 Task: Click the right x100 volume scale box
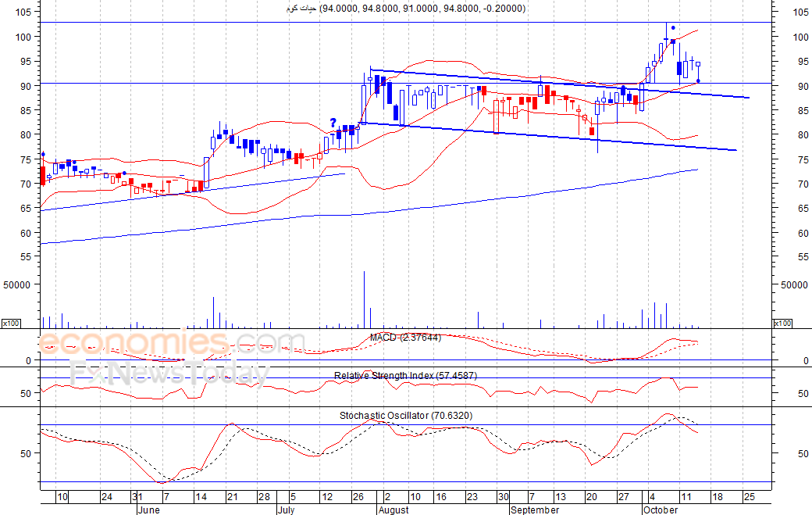pyautogui.click(x=782, y=324)
